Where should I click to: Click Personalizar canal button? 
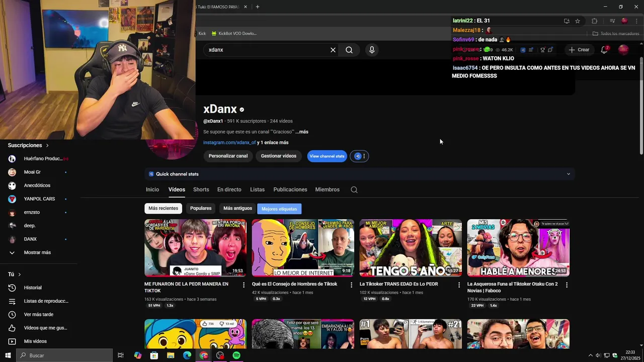[x=228, y=156]
